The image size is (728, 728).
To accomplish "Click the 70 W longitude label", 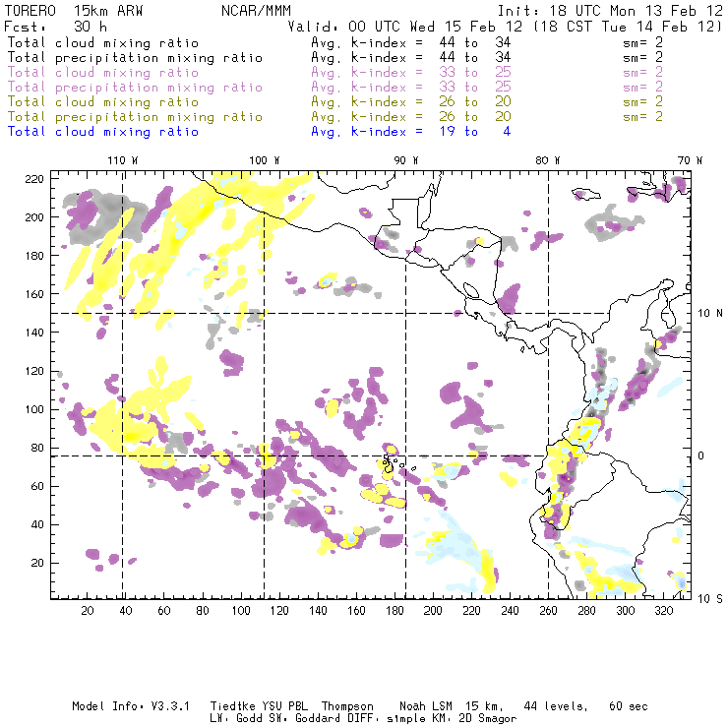I will click(691, 160).
